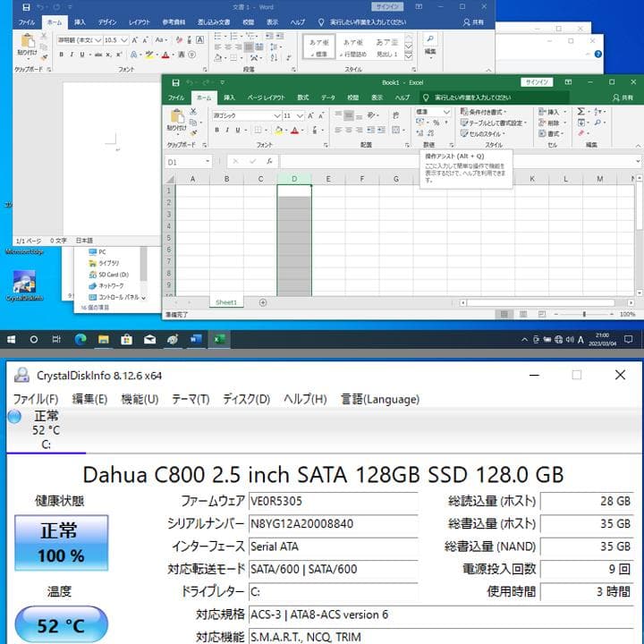This screenshot has width=644, height=644.
Task: Click 共有 share button in Excel
Action: 623,97
